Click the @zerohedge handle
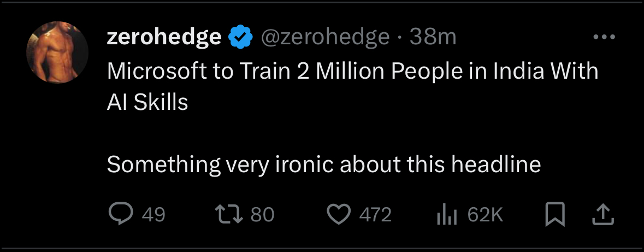 [324, 37]
